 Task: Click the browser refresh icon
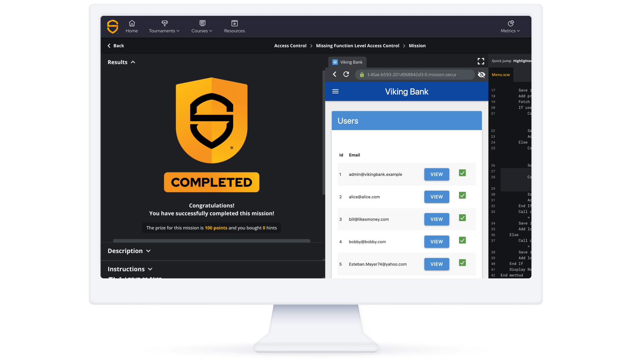pyautogui.click(x=346, y=74)
